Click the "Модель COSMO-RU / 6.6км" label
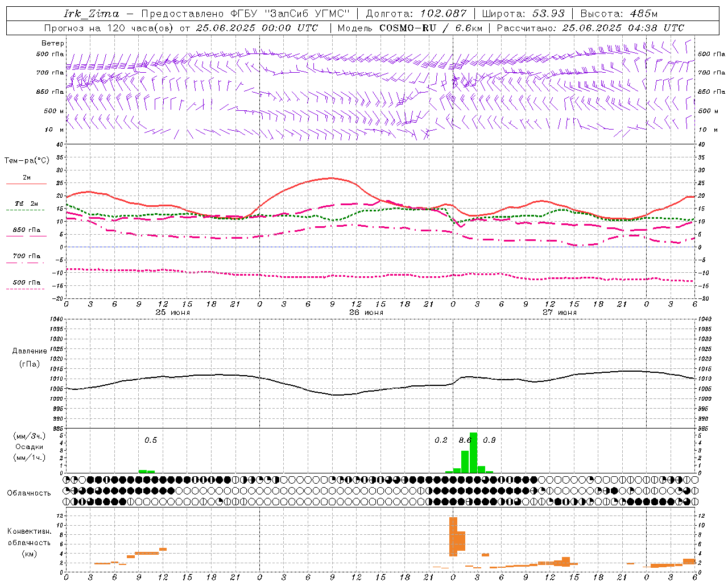 (x=409, y=28)
